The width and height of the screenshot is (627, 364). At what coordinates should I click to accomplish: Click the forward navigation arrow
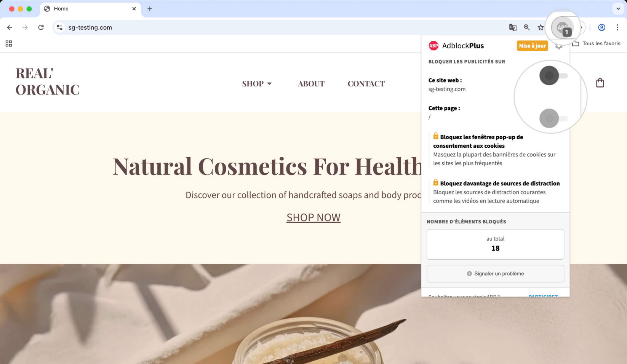pos(25,27)
